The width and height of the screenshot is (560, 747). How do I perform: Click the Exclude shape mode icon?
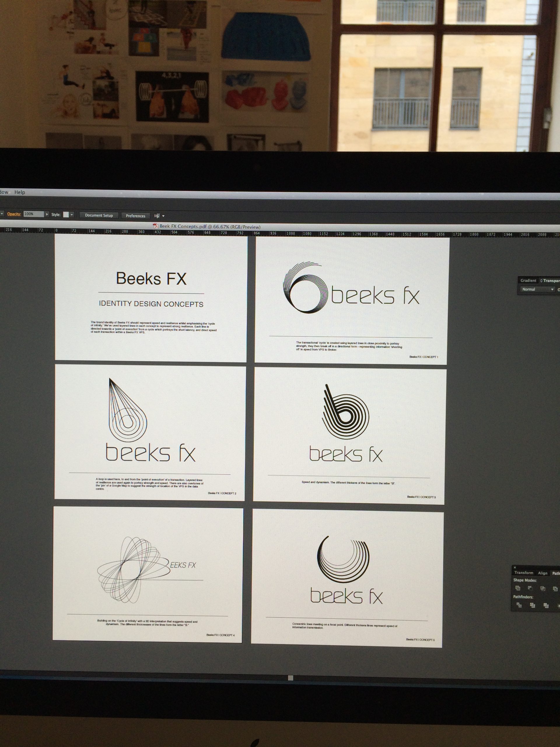[555, 589]
